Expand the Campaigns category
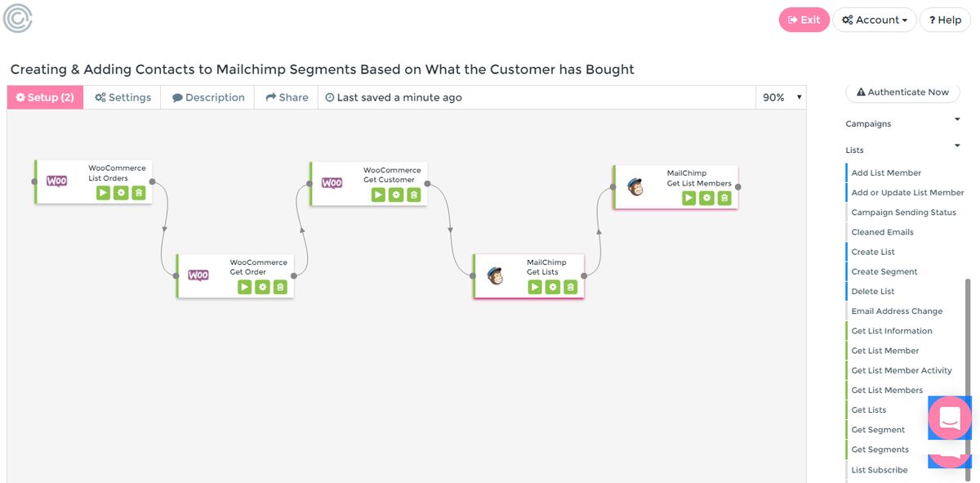Viewport: 980px width, 483px height. (x=956, y=119)
